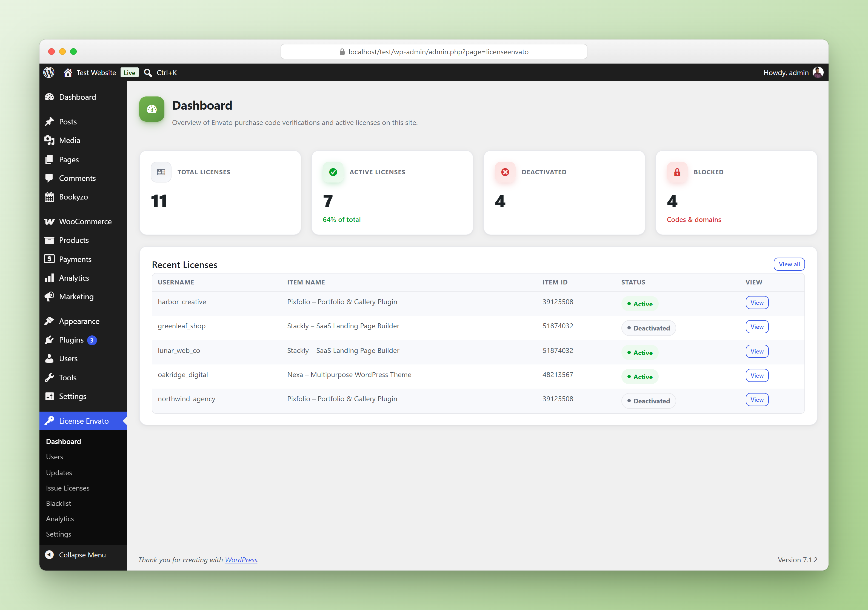This screenshot has height=610, width=868.
Task: Click the Media icon in sidebar
Action: [x=49, y=140]
